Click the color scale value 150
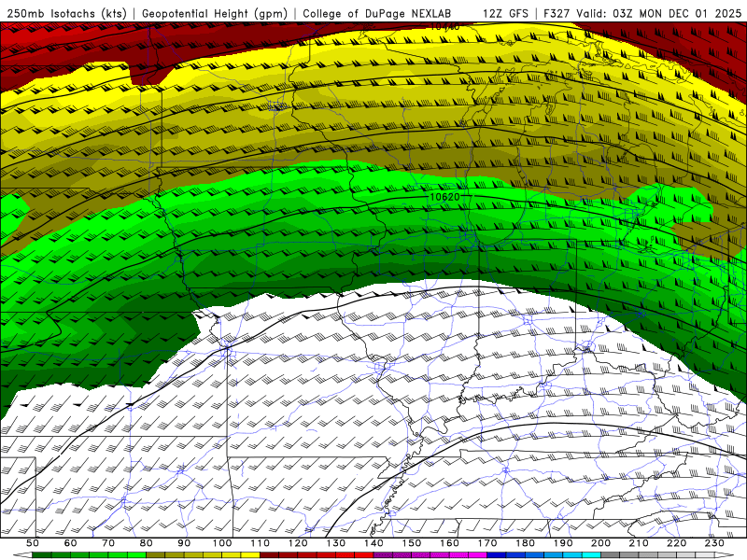This screenshot has width=747, height=560. (412, 543)
